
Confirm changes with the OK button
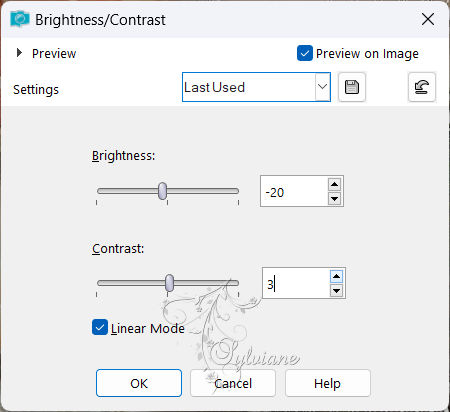[x=139, y=383]
